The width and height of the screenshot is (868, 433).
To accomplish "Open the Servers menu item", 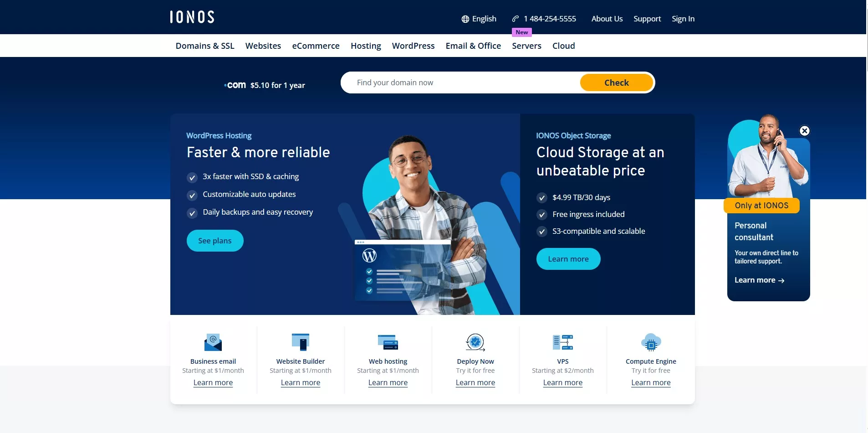I will click(x=526, y=46).
